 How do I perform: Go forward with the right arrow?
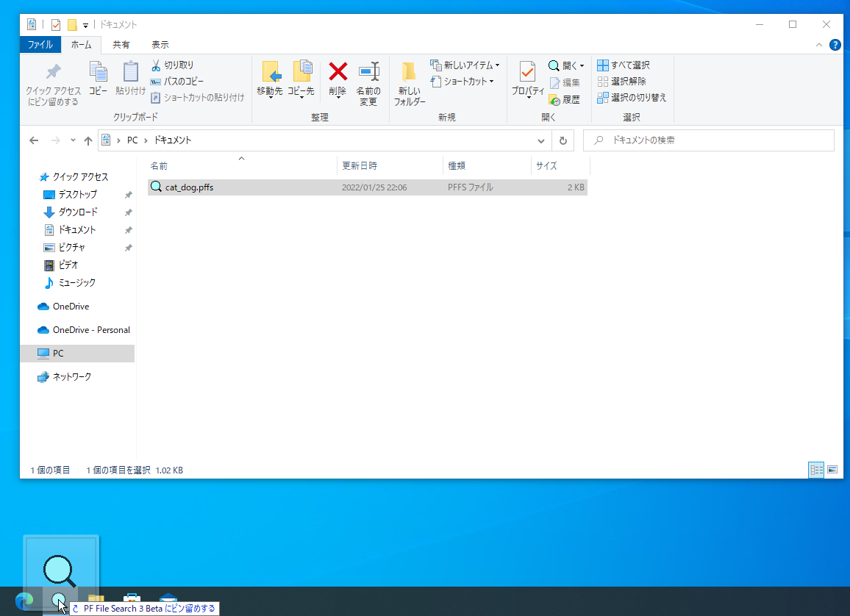55,140
